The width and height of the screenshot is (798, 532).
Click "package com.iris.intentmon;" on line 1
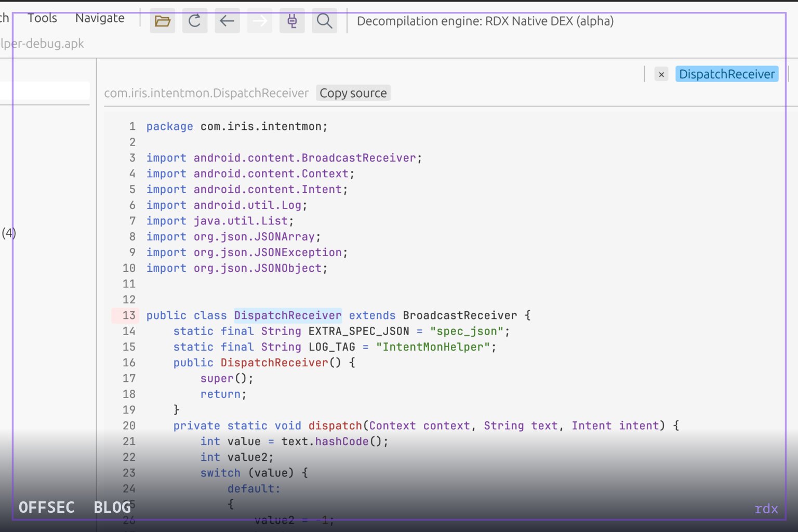pos(237,126)
